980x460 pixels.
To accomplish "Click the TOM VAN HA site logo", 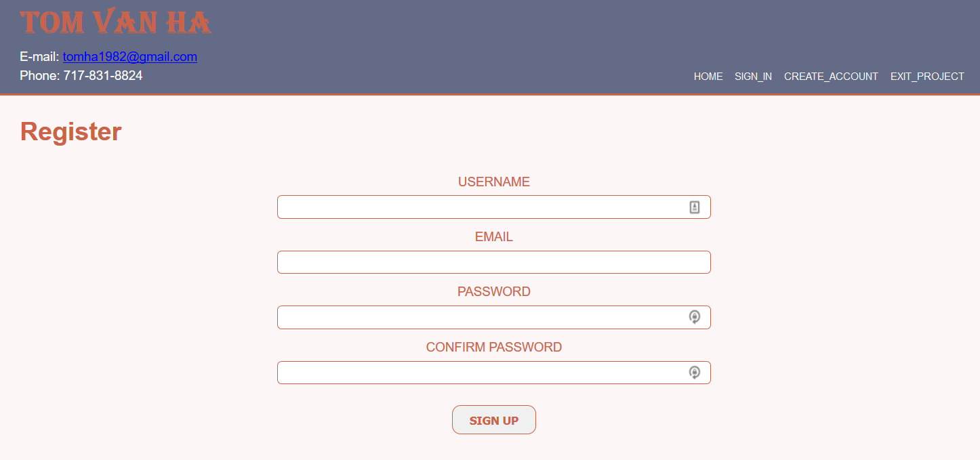I will 116,22.
